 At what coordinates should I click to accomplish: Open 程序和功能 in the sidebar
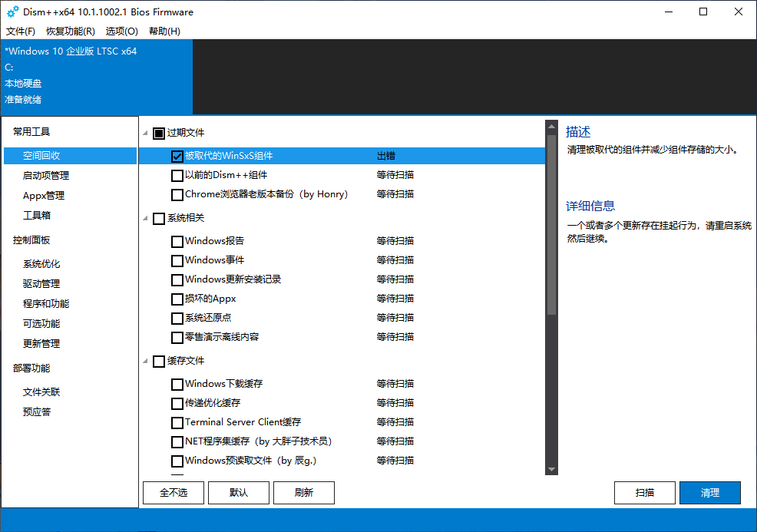(46, 303)
